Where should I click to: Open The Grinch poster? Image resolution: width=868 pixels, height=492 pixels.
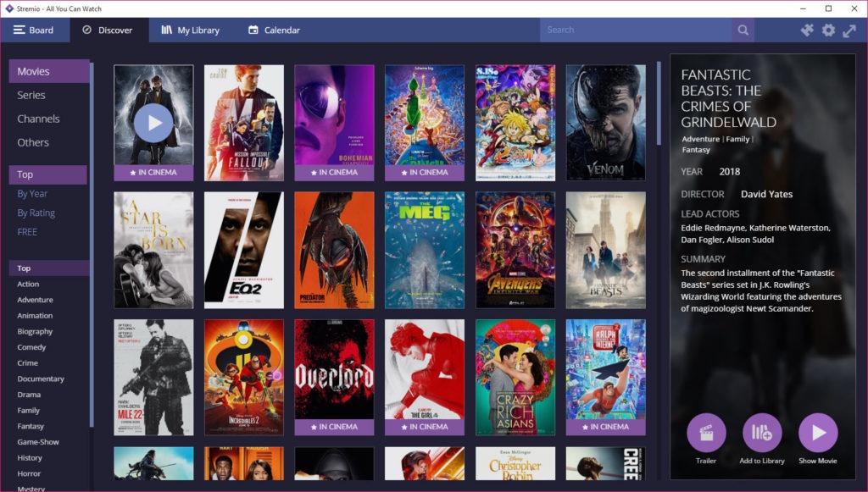point(425,123)
